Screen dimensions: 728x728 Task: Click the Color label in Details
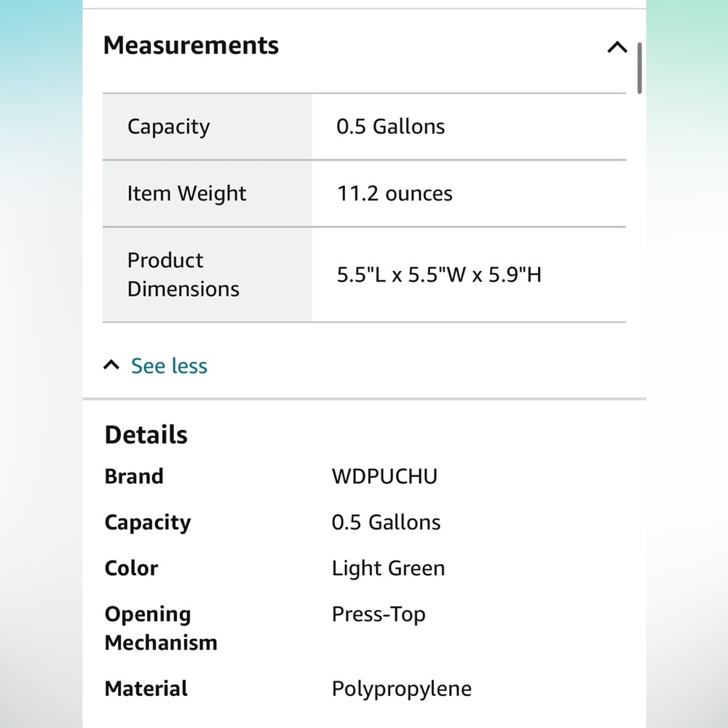click(x=131, y=569)
